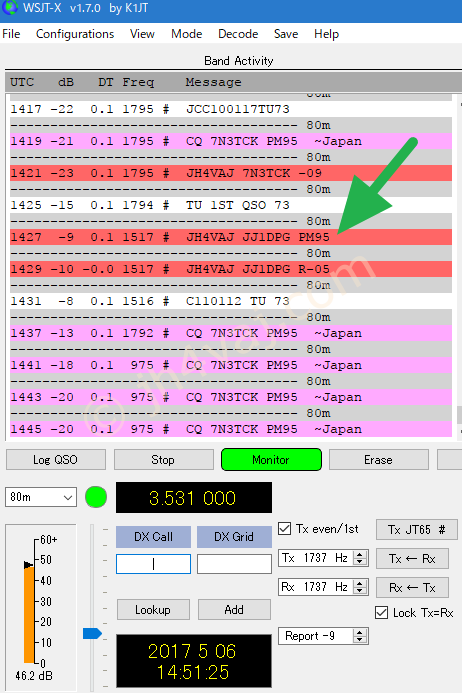Decrease the Tx 1737 Hz frequency
The height and width of the screenshot is (693, 462).
point(360,562)
